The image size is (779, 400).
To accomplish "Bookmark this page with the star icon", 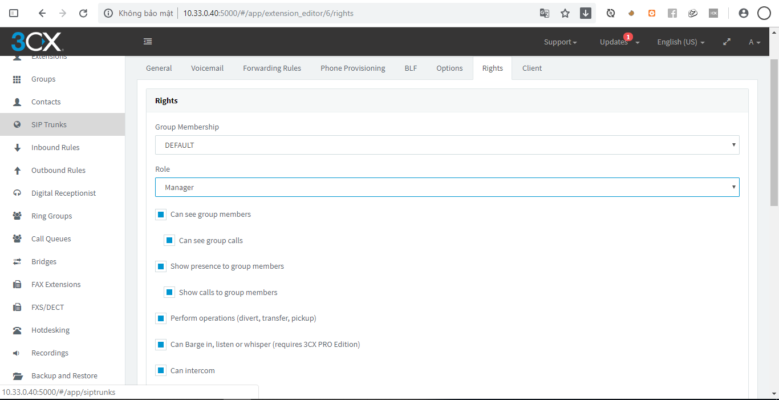I will coord(565,13).
